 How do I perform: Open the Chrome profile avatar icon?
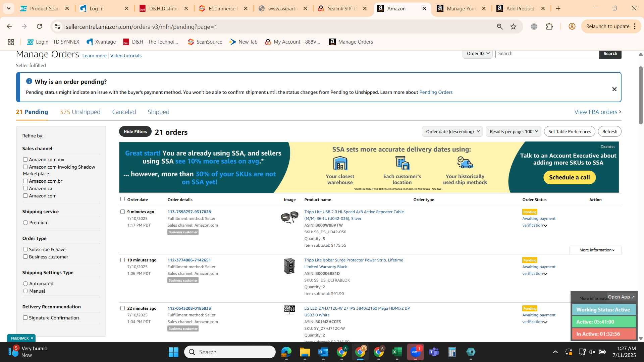click(x=572, y=26)
